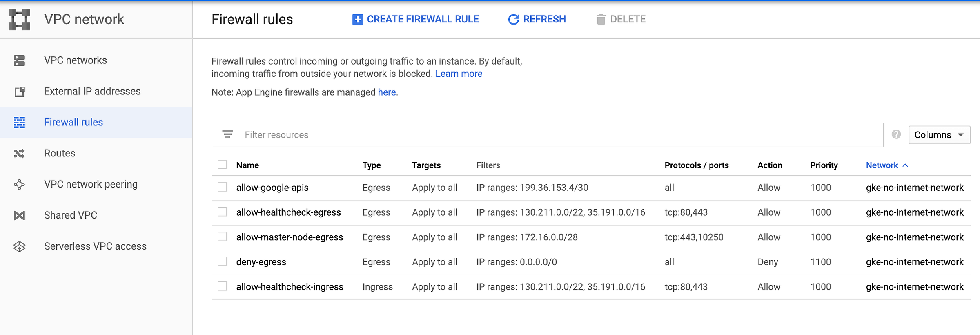Check the allow-healthcheck-egress row checkbox
This screenshot has height=335, width=980.
click(x=222, y=212)
